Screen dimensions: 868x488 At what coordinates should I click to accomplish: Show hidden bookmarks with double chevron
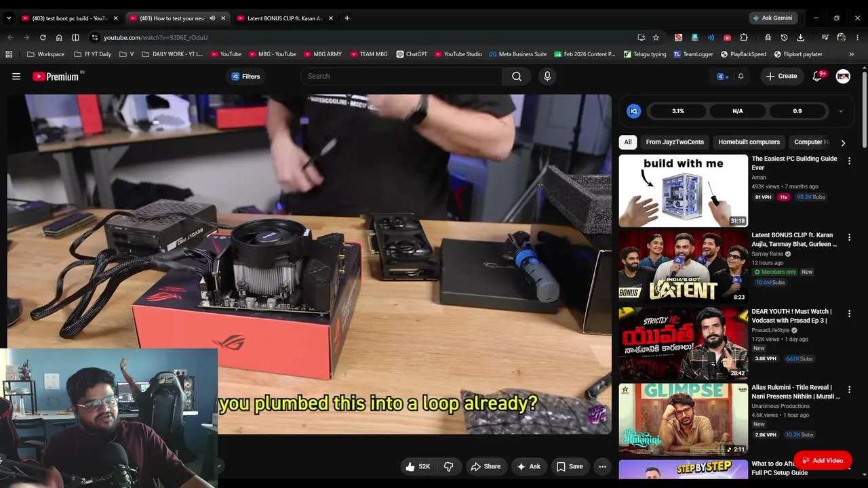[x=852, y=54]
